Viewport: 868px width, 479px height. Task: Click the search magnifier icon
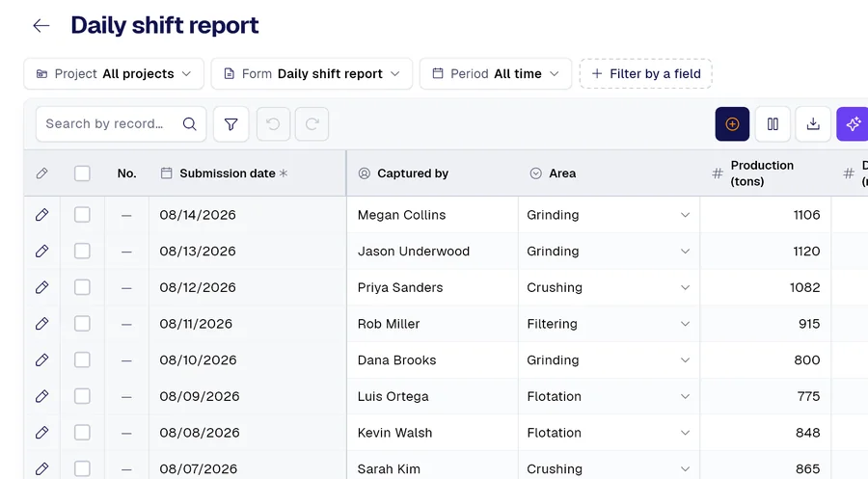coord(189,124)
